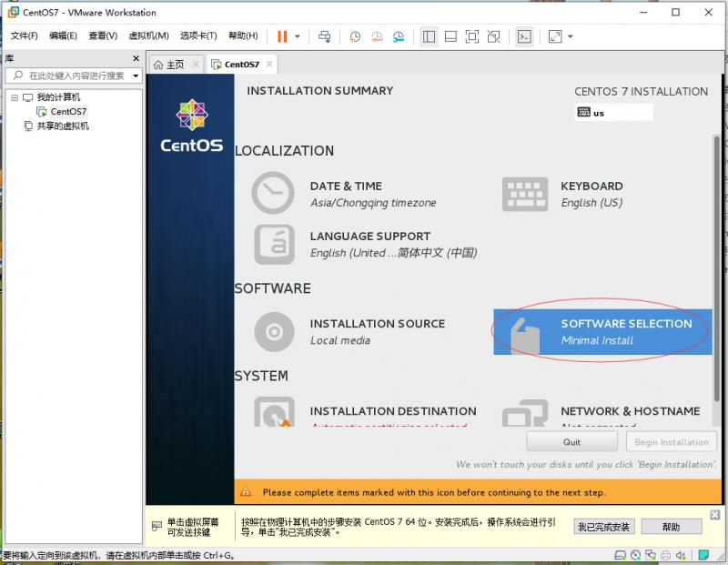This screenshot has width=728, height=565.
Task: Take a snapshot of the virtual machine
Action: [355, 36]
